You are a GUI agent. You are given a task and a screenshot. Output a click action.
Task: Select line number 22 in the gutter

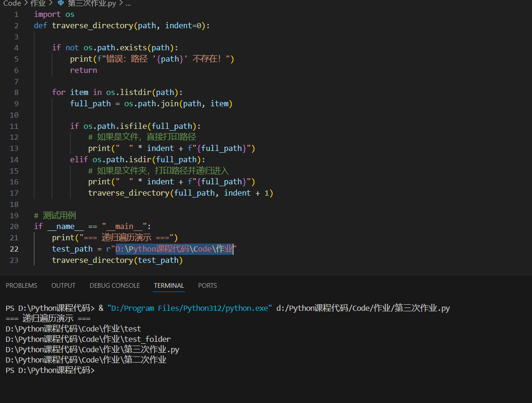pos(14,249)
